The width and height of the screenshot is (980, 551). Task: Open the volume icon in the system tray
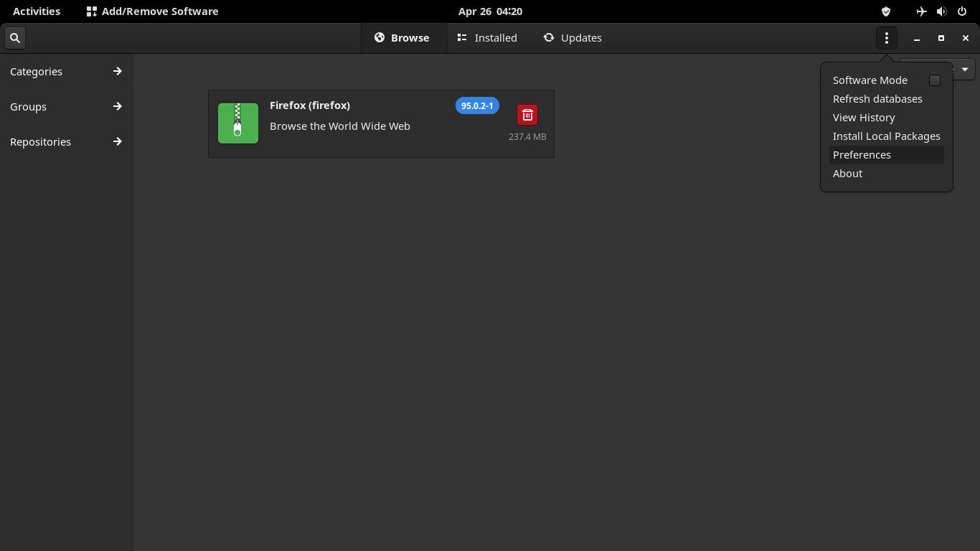coord(942,11)
